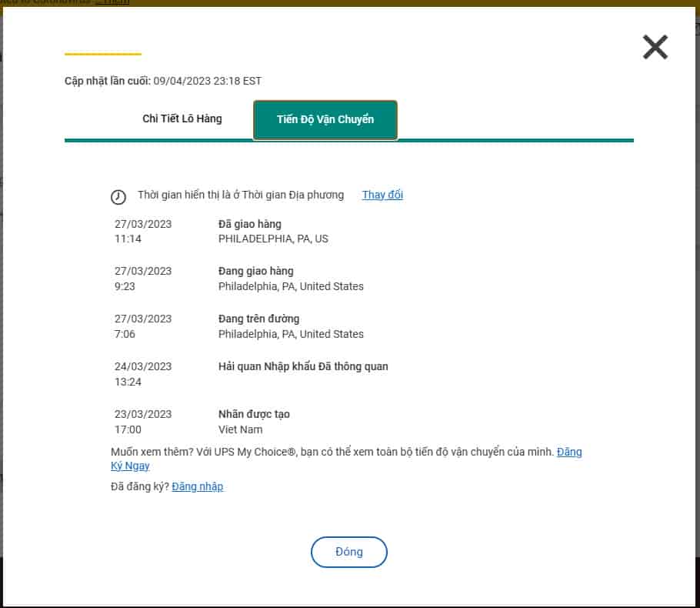
Task: Click the Nhãn được tạo status entry
Action: click(x=254, y=414)
